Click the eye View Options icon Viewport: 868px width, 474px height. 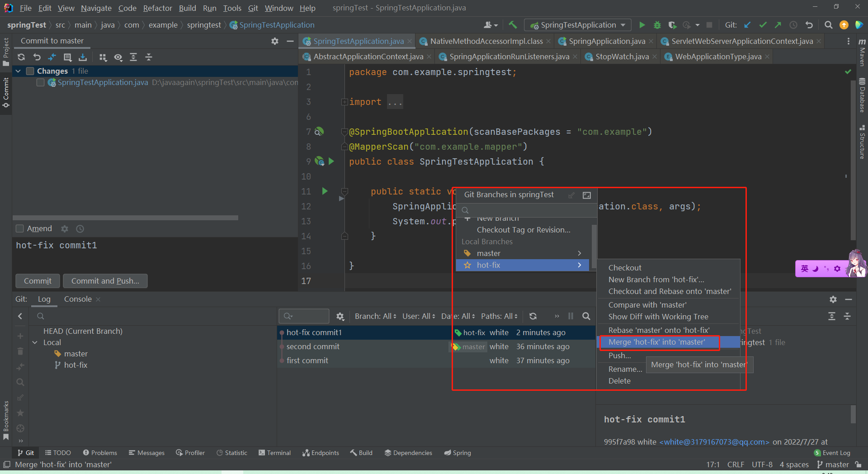coord(118,57)
